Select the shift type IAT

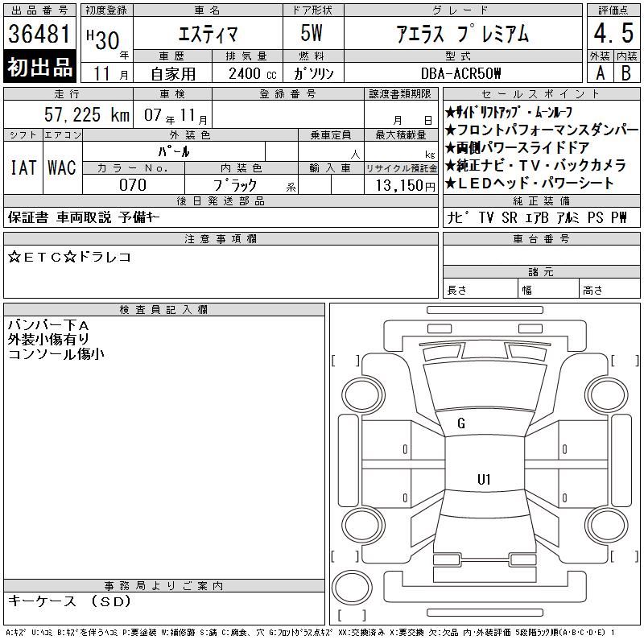(23, 167)
